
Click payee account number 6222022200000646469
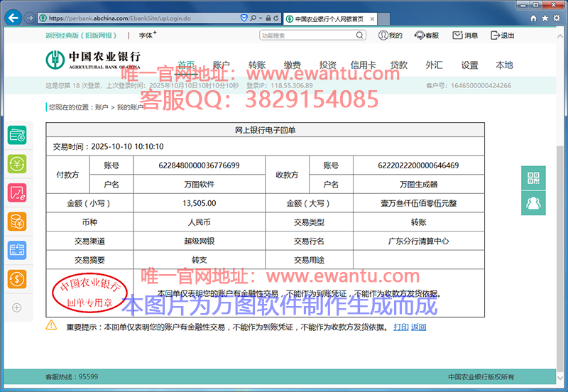point(418,165)
